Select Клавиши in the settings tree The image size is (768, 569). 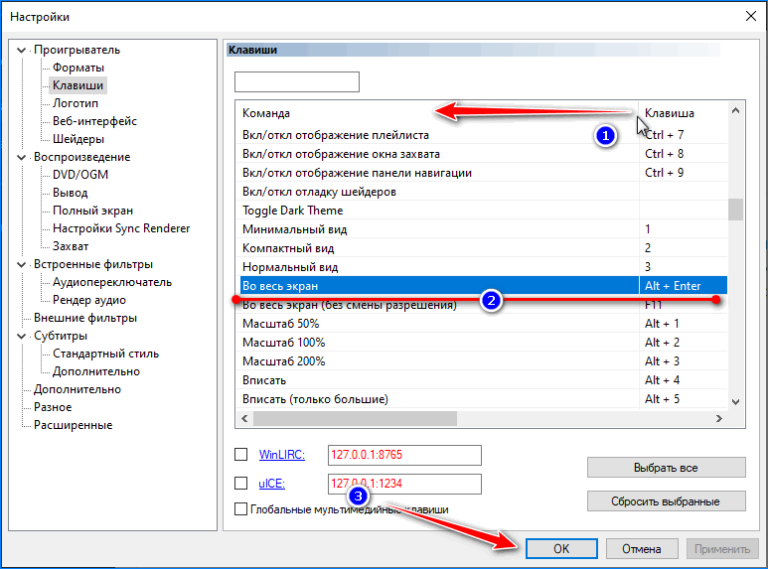point(78,85)
